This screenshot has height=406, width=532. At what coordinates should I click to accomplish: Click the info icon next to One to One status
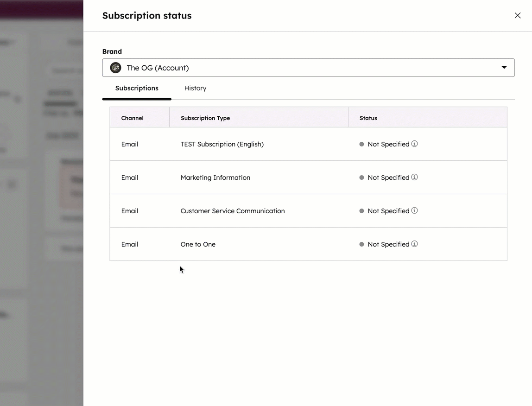coord(415,244)
